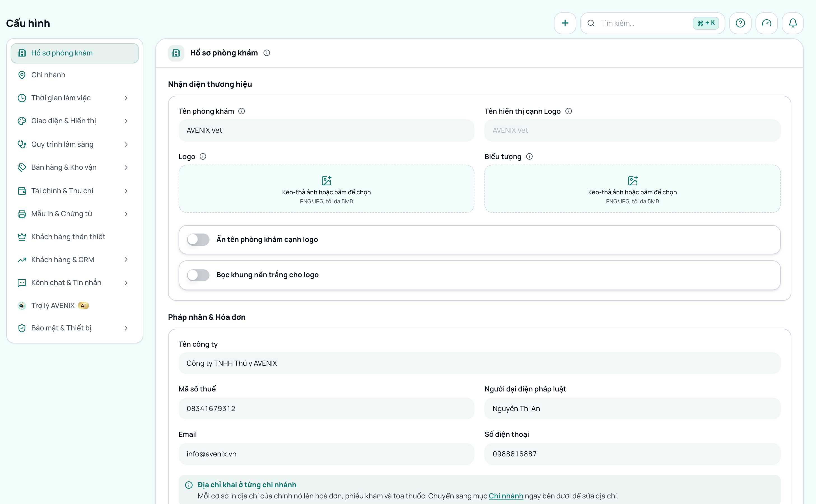Click the Tên hiển thị cạnh Logo field
Image resolution: width=816 pixels, height=504 pixels.
pyautogui.click(x=632, y=130)
